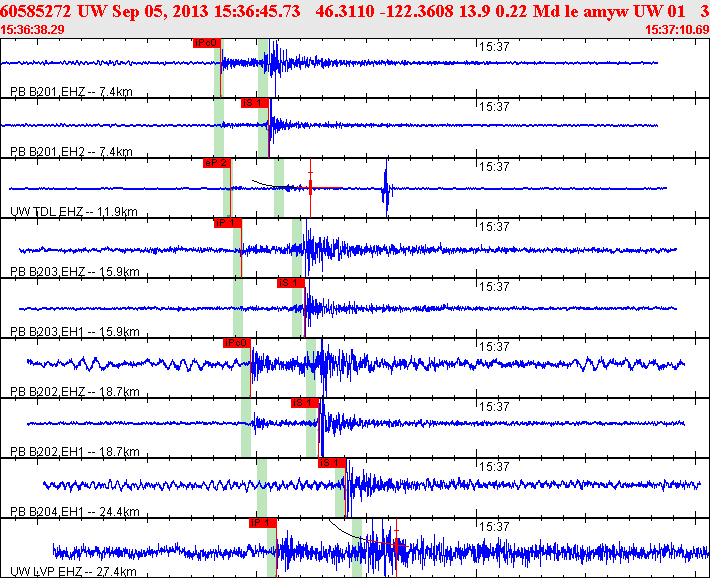
Task: Select the UW LVP EHZ -- 27.4km trace label
Action: [73, 572]
